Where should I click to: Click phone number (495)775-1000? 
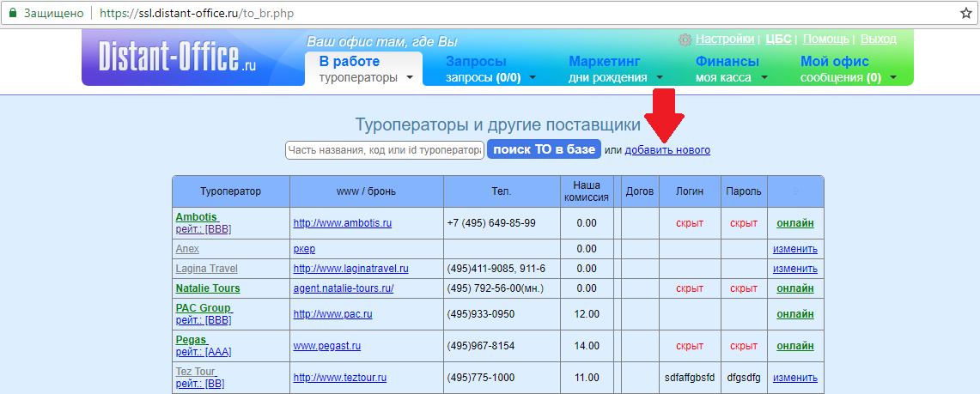click(481, 378)
